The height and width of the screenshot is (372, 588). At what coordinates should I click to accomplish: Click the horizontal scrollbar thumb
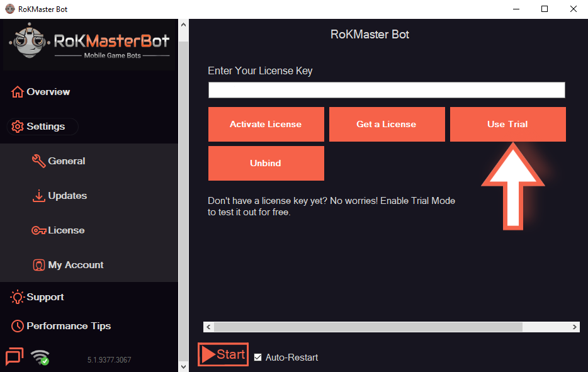[x=368, y=327]
